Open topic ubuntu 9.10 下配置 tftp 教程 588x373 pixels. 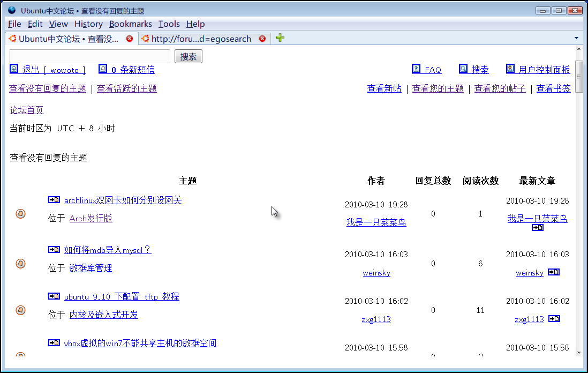[122, 296]
